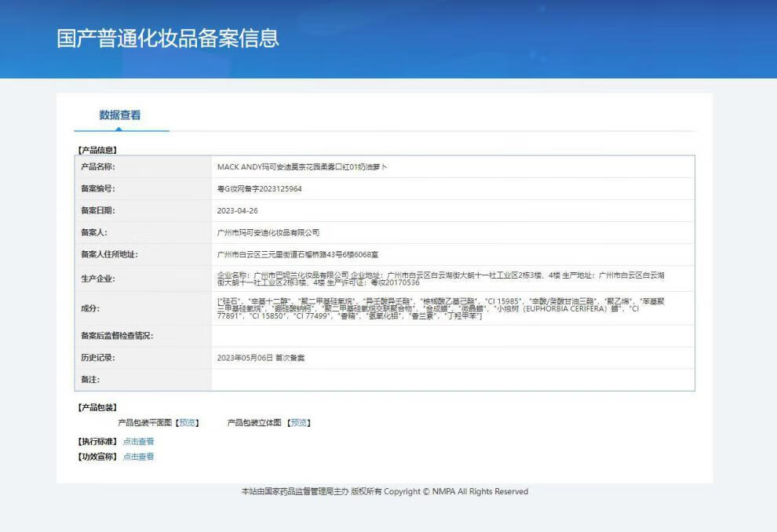The height and width of the screenshot is (532, 777).
Task: Click the 成分: label
Action: tap(90, 308)
